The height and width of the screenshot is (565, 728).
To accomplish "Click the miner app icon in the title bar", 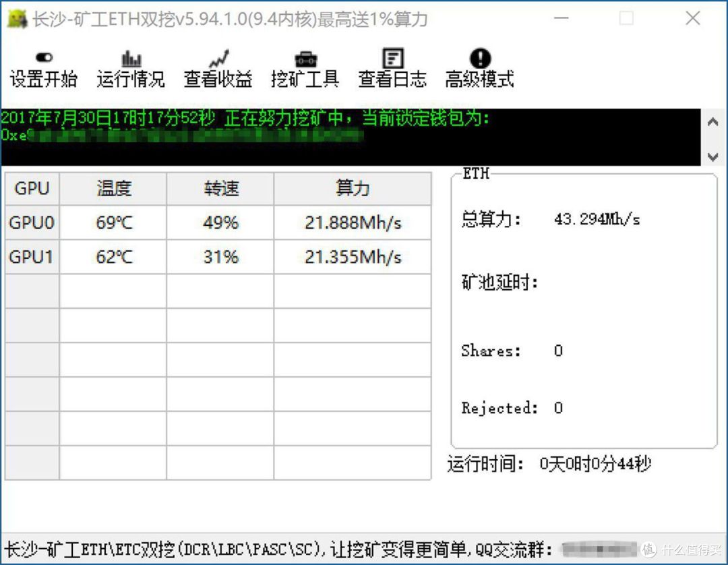I will (x=18, y=18).
